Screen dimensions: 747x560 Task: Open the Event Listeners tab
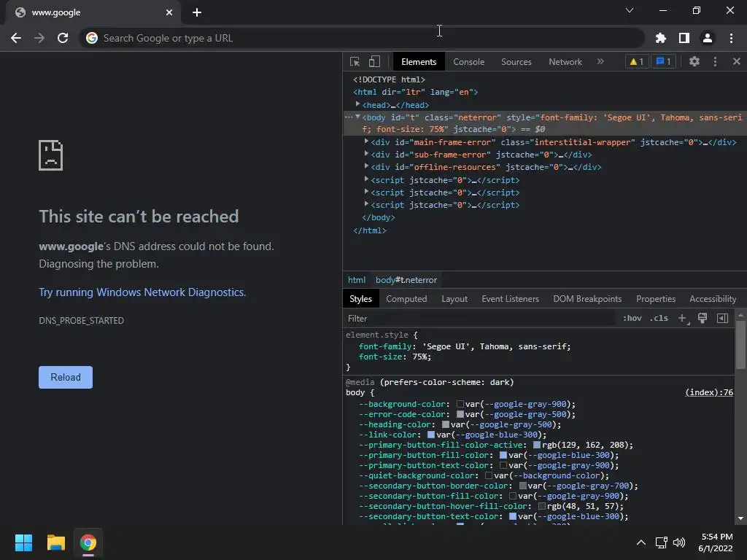(x=510, y=299)
